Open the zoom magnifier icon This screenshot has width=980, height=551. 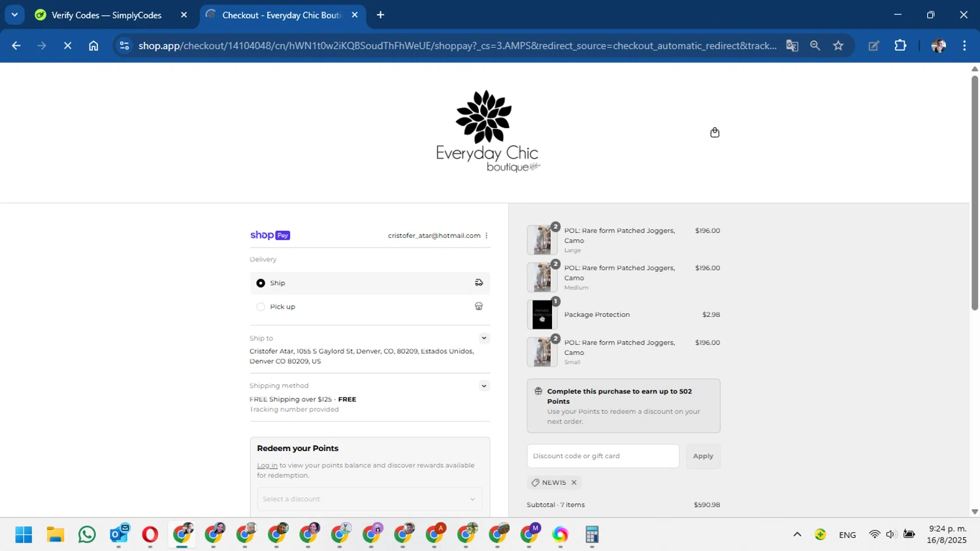tap(815, 46)
